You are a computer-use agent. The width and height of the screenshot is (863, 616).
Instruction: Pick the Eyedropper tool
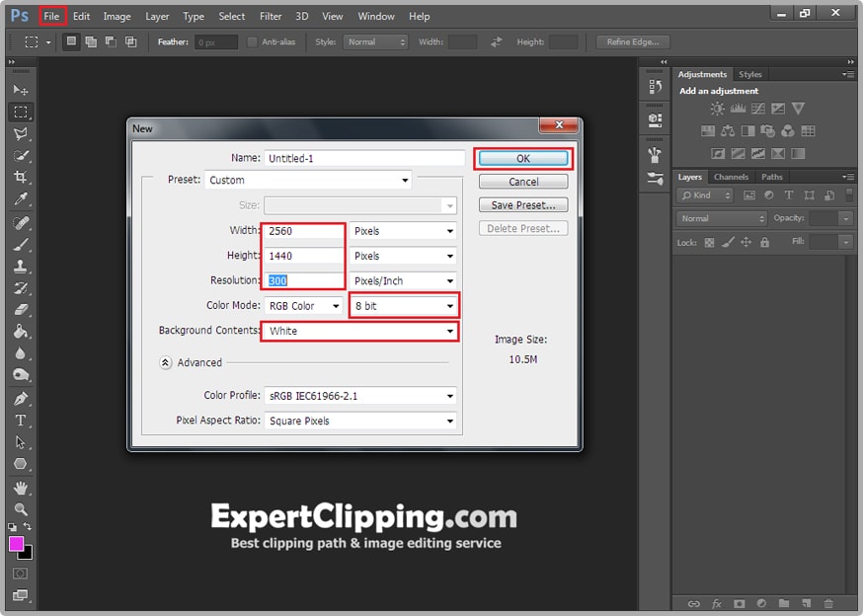click(20, 200)
